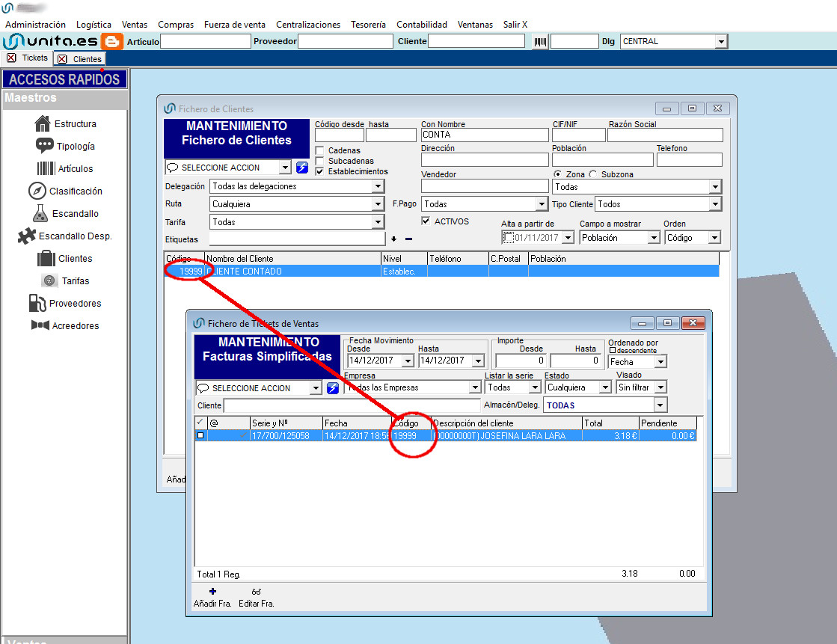The height and width of the screenshot is (644, 837).
Task: Click the orange Blogger icon in toolbar
Action: point(112,41)
